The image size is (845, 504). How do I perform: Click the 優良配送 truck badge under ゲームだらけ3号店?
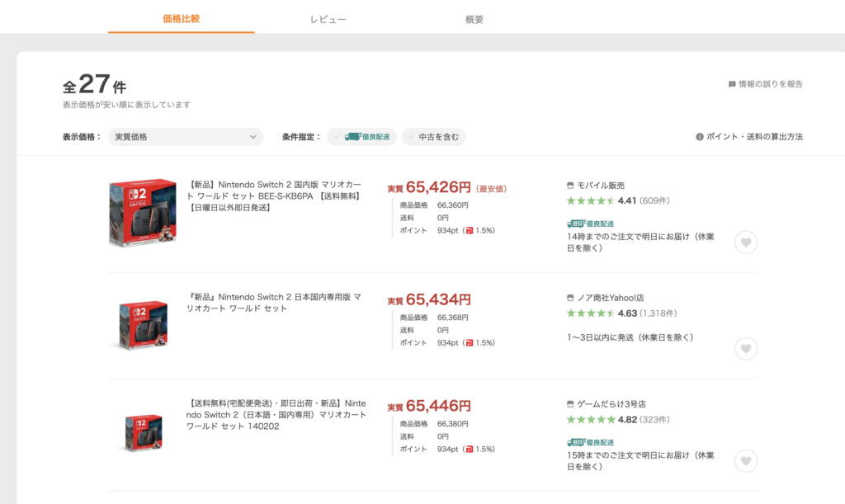pyautogui.click(x=590, y=442)
